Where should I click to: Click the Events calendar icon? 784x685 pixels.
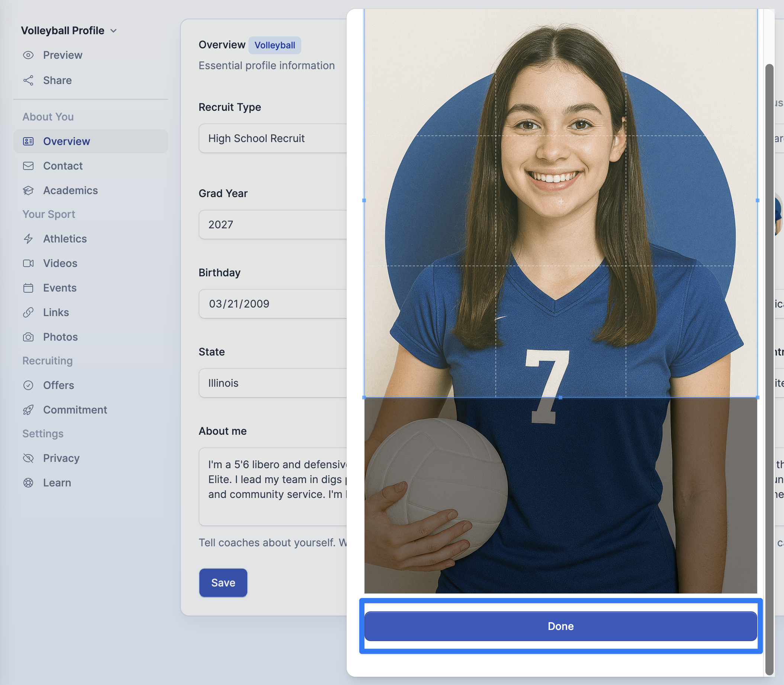pyautogui.click(x=28, y=288)
